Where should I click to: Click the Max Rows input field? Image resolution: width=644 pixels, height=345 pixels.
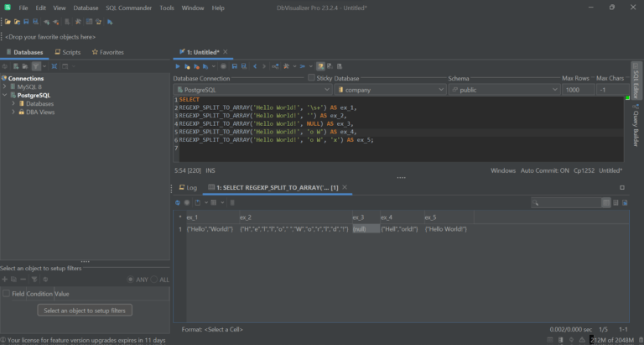[x=579, y=90]
